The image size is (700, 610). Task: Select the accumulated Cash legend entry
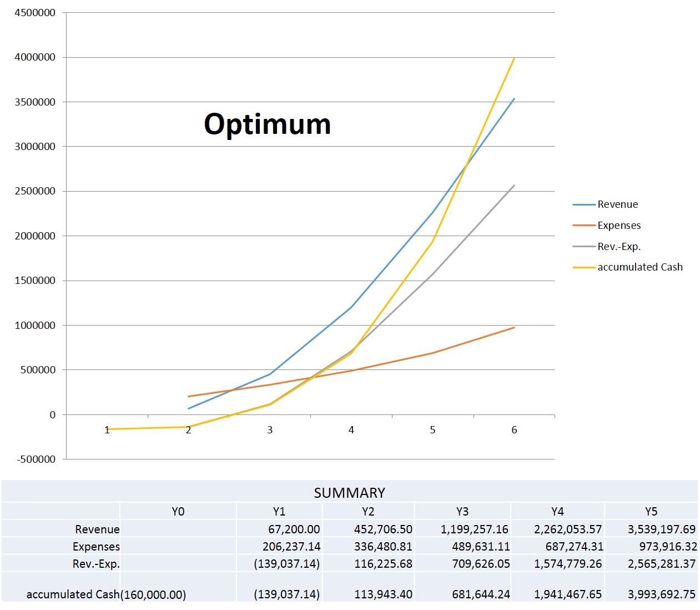coord(639,267)
